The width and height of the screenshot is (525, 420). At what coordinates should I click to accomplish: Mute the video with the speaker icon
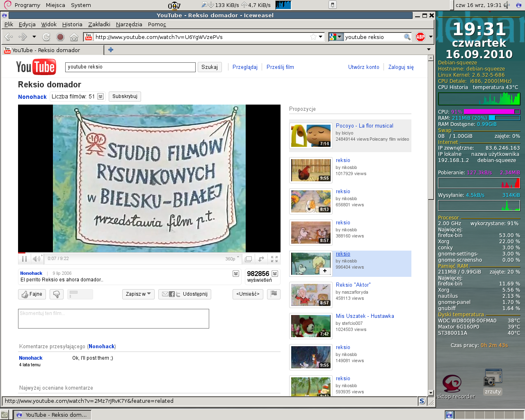click(37, 259)
